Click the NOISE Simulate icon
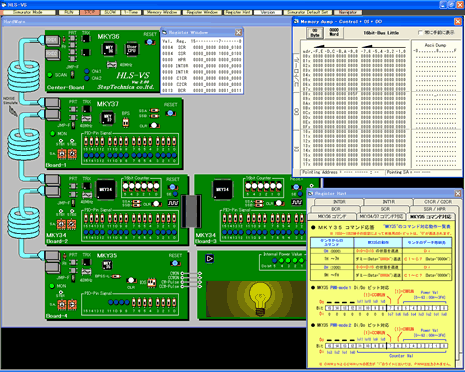465x372 pixels. click(12, 110)
